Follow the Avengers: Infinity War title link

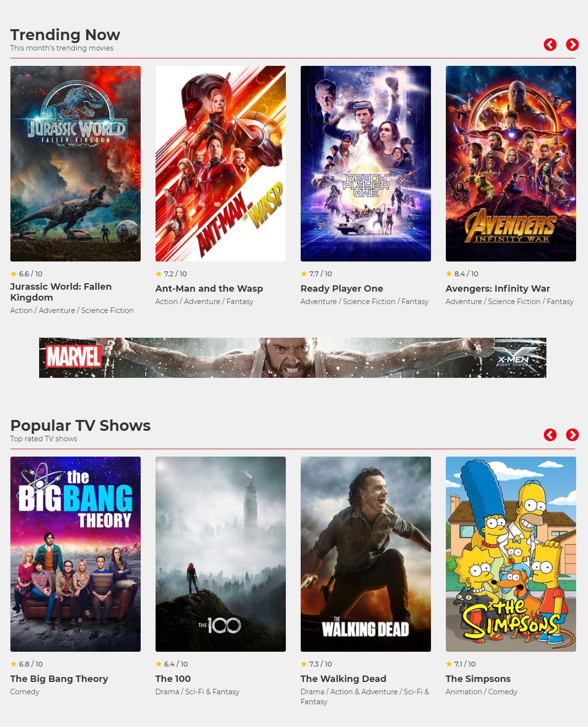coord(498,288)
